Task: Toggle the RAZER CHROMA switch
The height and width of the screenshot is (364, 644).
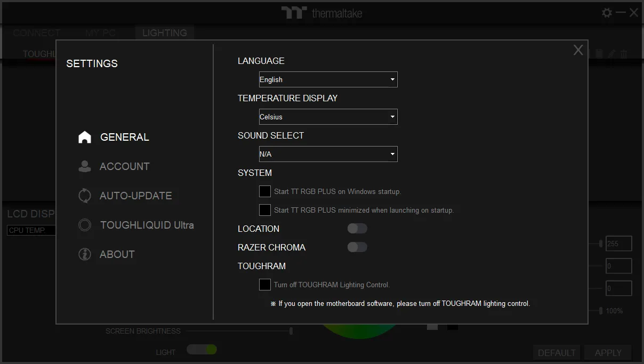Action: 357,247
